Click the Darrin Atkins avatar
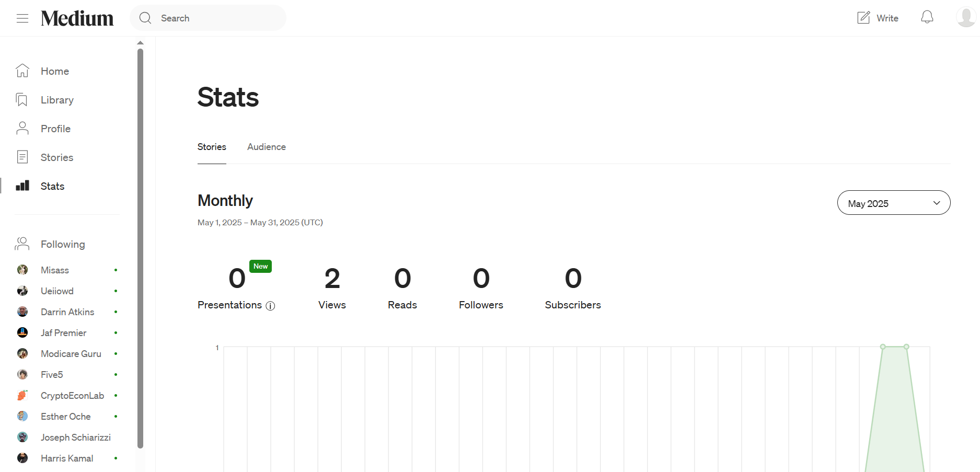 (x=22, y=312)
